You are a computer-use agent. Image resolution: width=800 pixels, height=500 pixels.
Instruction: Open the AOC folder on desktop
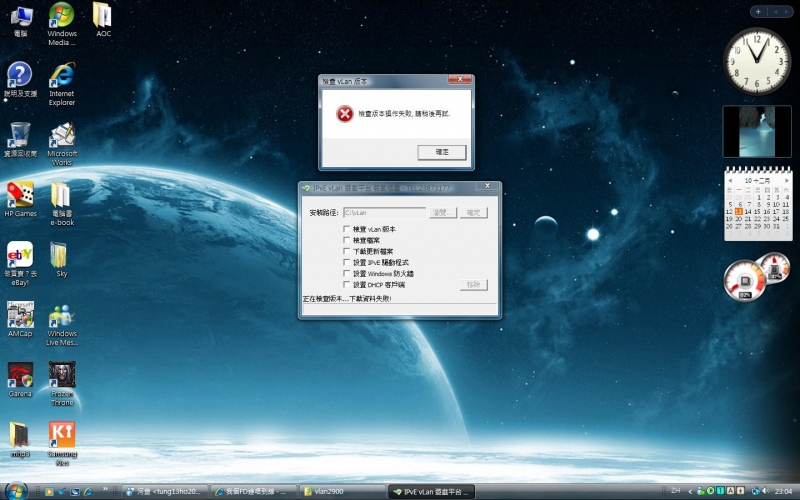coord(103,20)
